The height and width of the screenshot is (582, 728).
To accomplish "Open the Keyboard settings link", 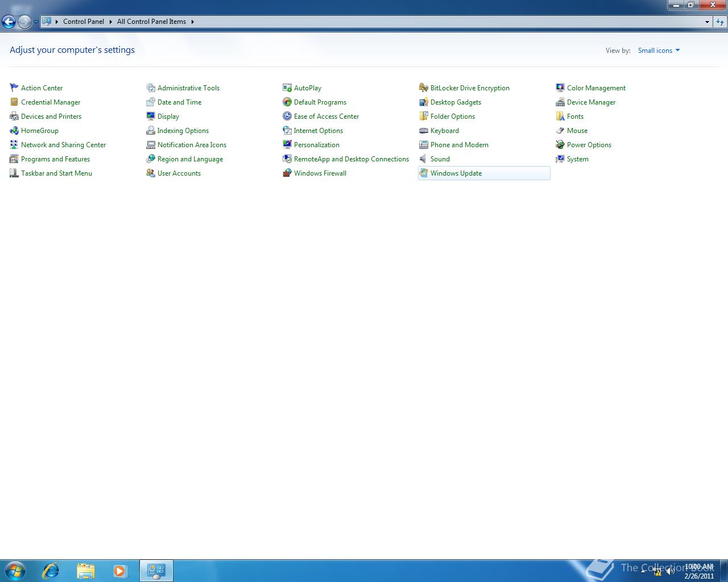I will pyautogui.click(x=445, y=131).
